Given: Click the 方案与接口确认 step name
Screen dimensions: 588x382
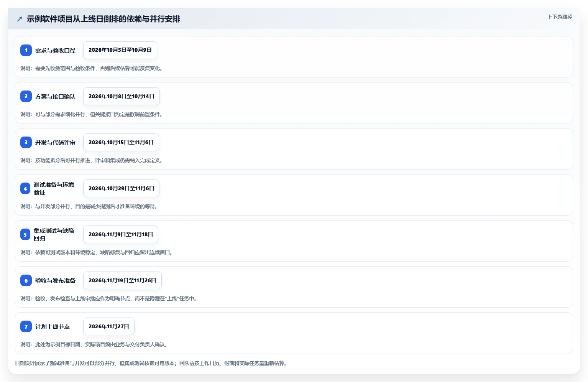Looking at the screenshot, I should click(55, 96).
